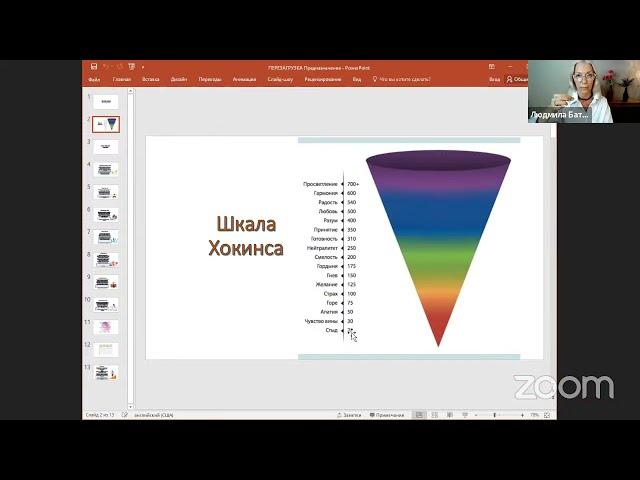Start Slide Show icon in status bar
Image resolution: width=640 pixels, height=480 pixels.
click(464, 415)
